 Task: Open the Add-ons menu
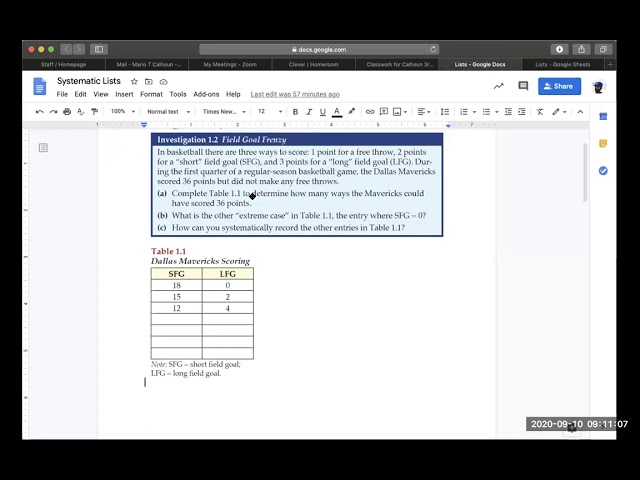206,94
